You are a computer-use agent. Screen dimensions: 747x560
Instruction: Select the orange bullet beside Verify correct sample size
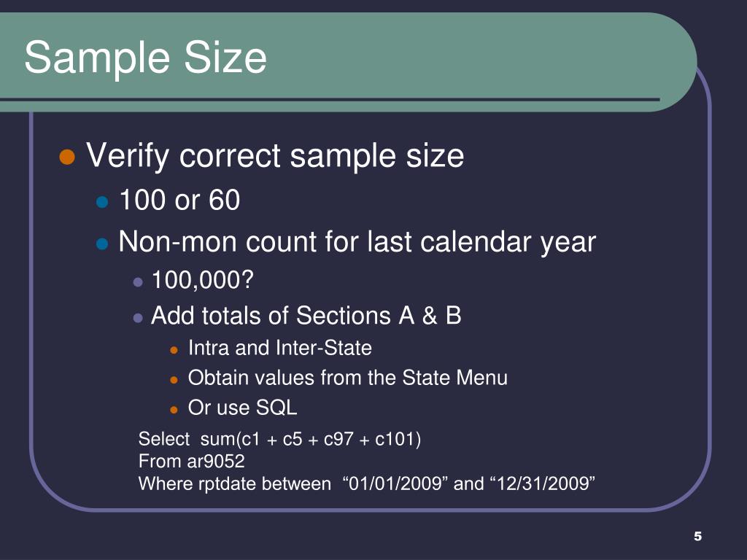[x=67, y=156]
